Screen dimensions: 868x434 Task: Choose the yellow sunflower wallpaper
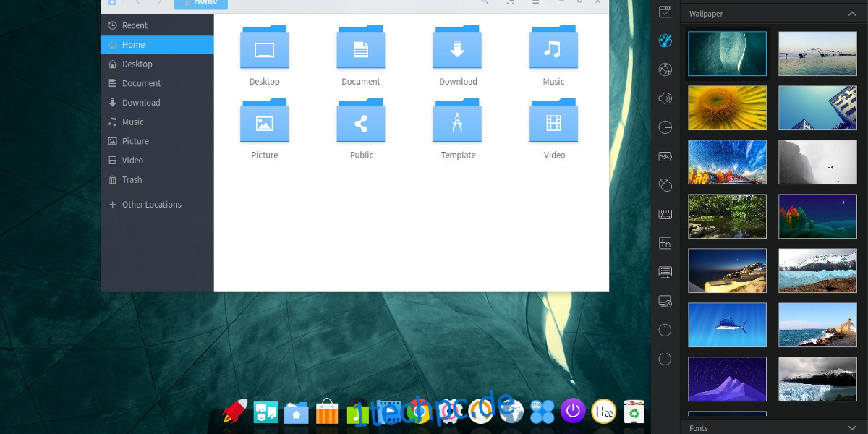tap(727, 108)
